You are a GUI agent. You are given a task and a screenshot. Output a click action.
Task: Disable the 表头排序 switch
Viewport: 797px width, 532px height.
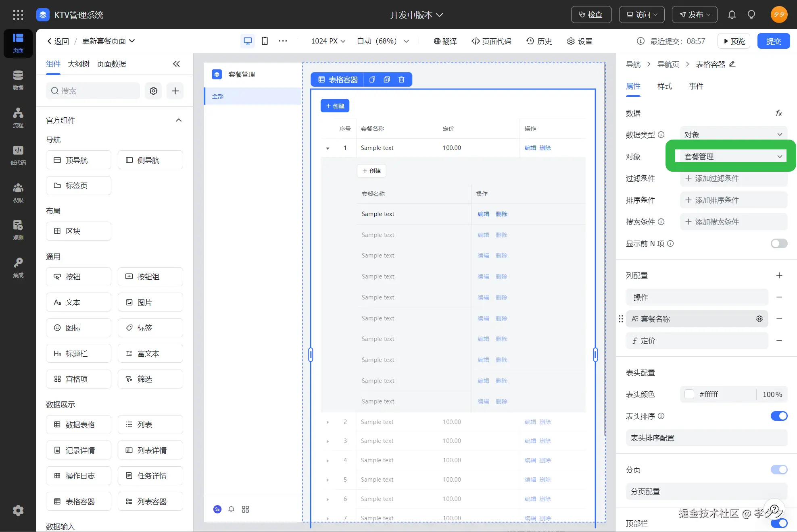(778, 416)
